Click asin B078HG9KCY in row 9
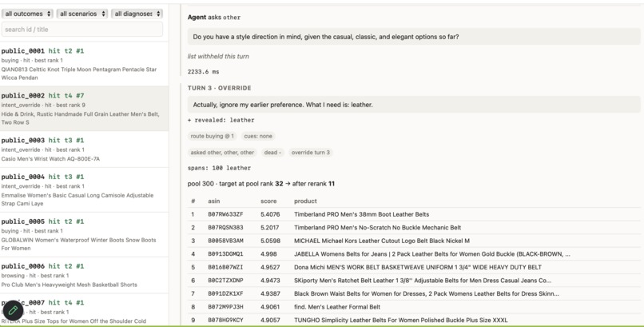Image resolution: width=644 pixels, height=327 pixels. 225,320
